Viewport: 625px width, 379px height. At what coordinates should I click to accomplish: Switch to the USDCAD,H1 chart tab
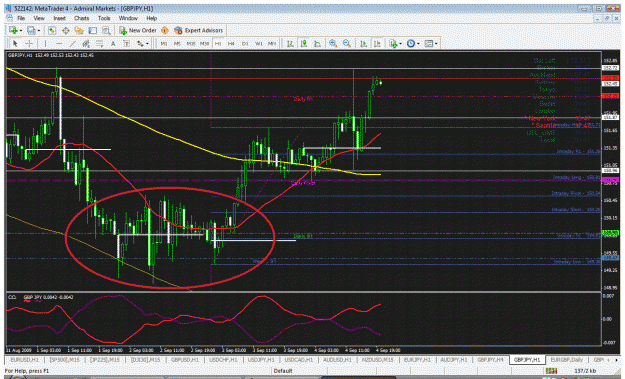point(299,359)
